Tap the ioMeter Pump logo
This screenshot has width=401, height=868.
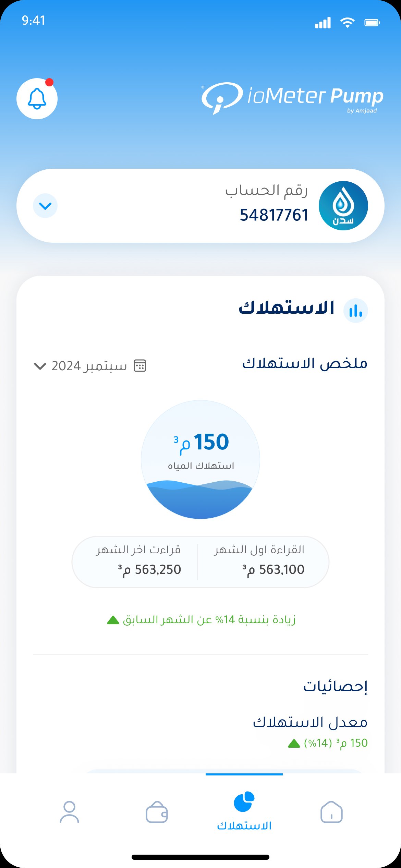click(292, 98)
